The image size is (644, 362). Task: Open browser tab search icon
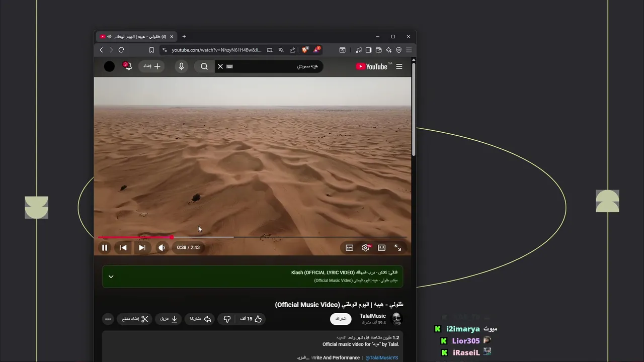click(342, 50)
